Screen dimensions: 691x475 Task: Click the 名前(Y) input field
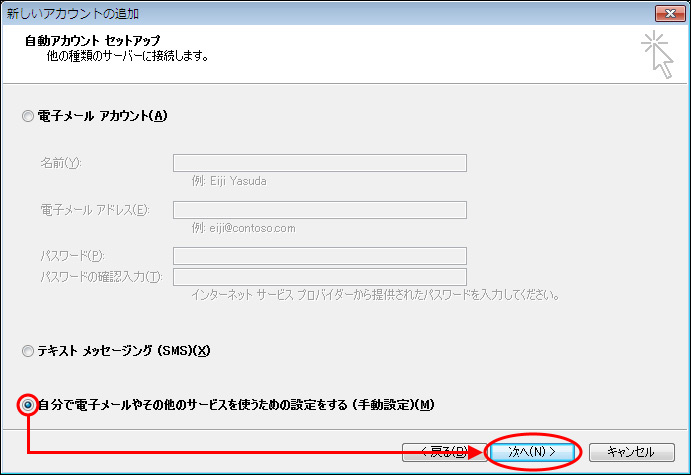click(x=320, y=163)
